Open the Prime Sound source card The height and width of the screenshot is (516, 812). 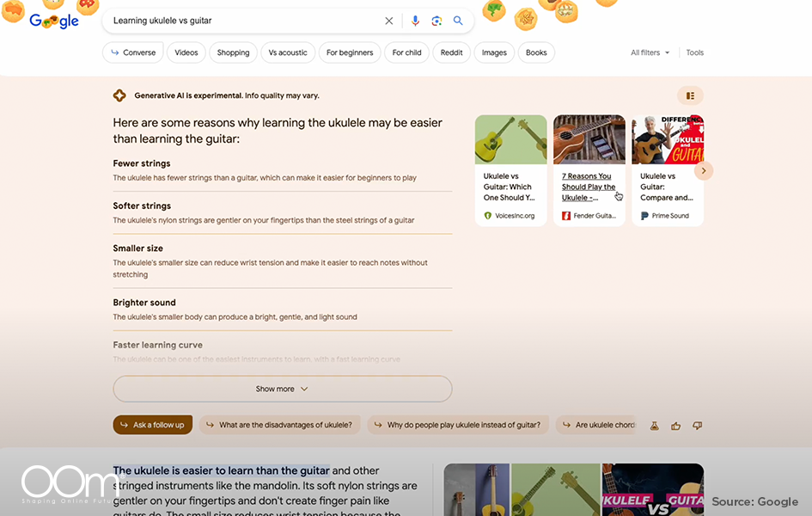668,170
